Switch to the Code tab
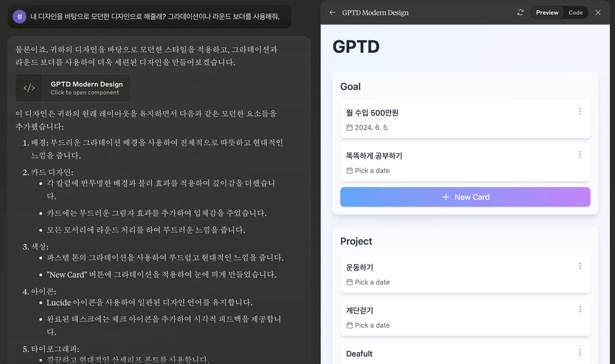This screenshot has height=364, width=615. 576,12
